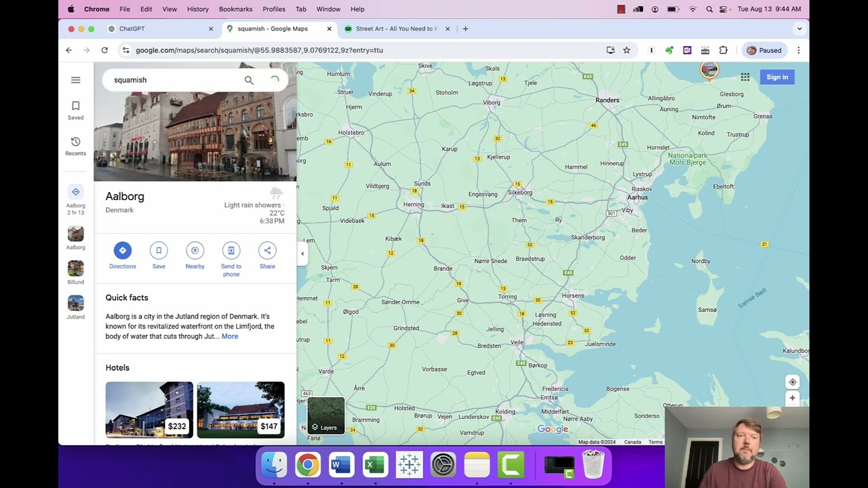This screenshot has height=488, width=868.
Task: Open Saved places in the sidebar
Action: click(75, 110)
